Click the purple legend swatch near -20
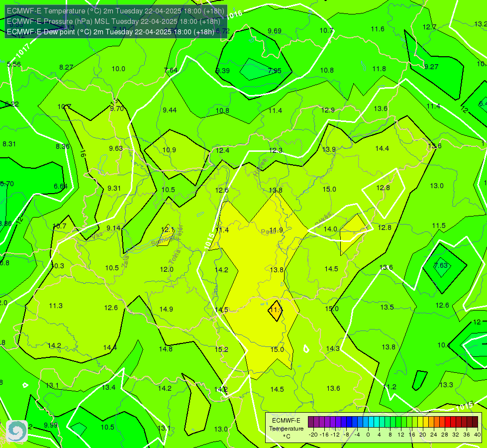This screenshot has height=448, width=487. coord(311,422)
